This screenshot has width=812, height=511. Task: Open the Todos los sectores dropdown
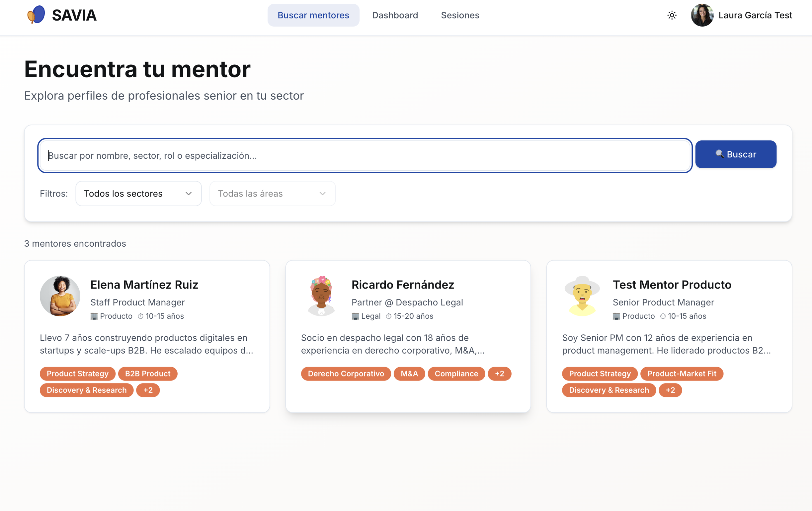[138, 193]
